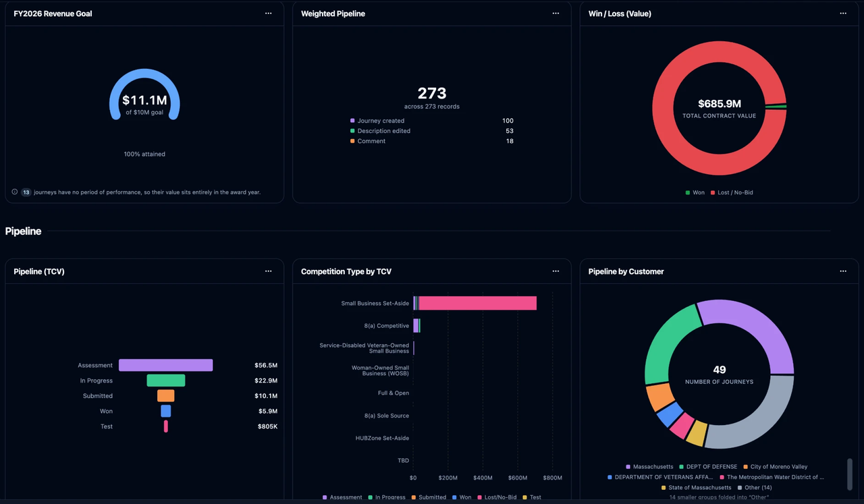Click the 8(a) Competitive bar

click(x=416, y=326)
